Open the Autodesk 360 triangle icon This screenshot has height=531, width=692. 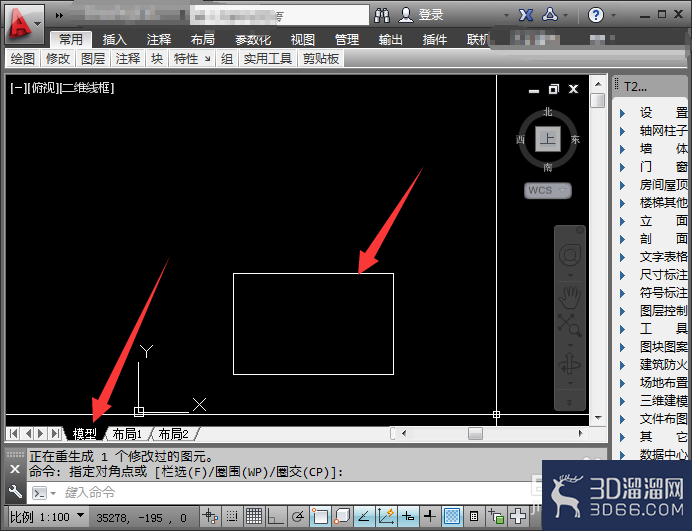coord(550,15)
